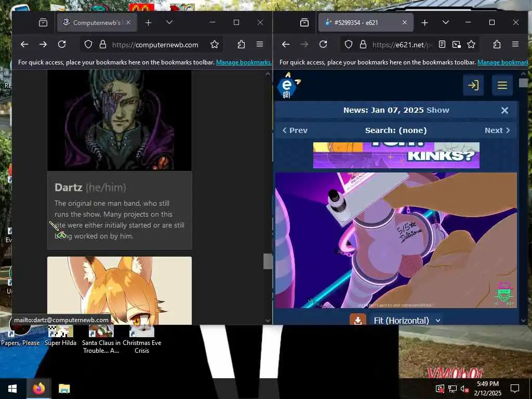
Task: Click the Dartz portrait image
Action: click(x=119, y=121)
